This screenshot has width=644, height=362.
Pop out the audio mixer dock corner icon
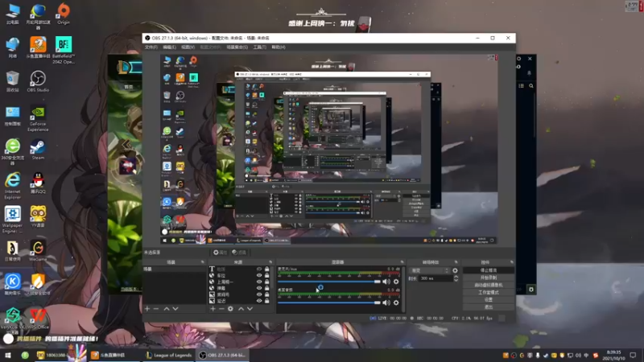click(x=402, y=262)
